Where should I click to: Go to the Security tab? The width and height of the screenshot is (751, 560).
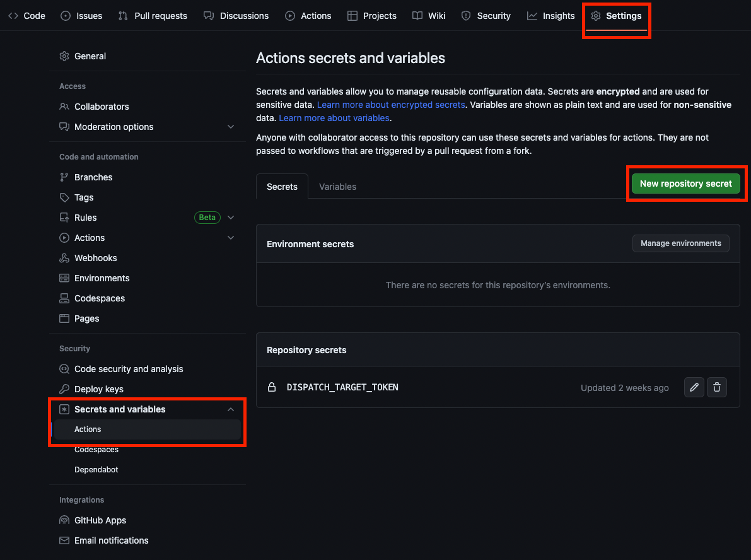point(486,16)
